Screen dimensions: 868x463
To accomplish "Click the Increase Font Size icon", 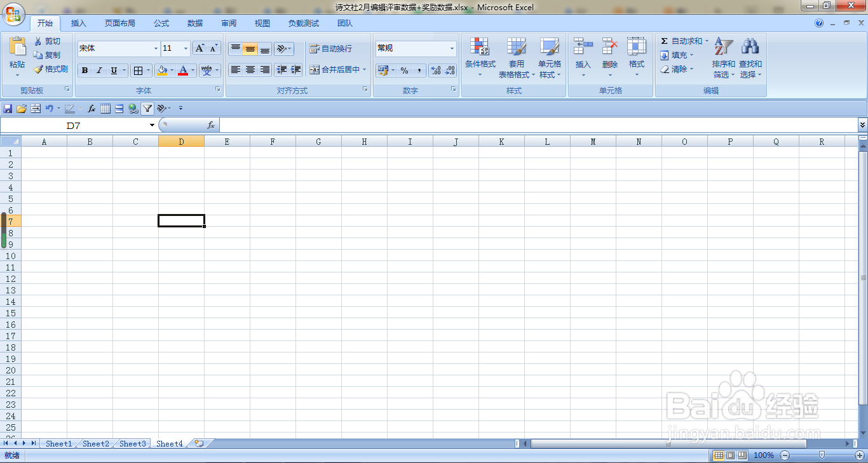I will click(x=200, y=48).
